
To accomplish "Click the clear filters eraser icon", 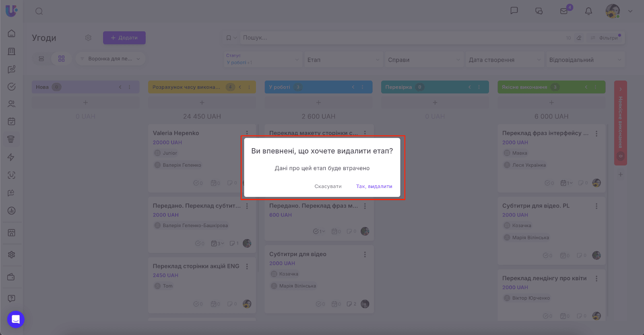I will pos(579,38).
